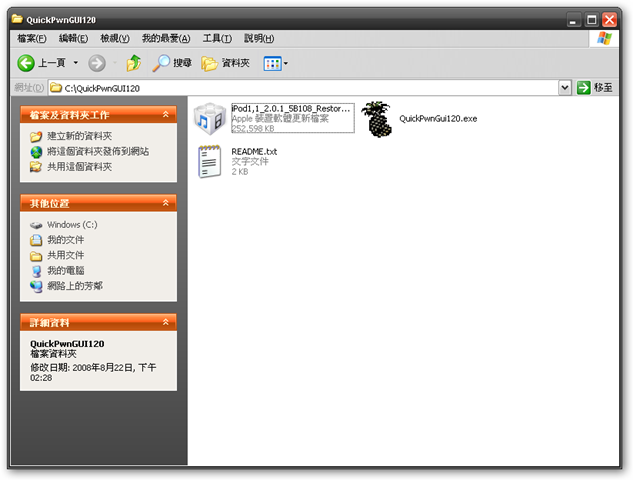The image size is (633, 480).
Task: Click the greyed Forward arrow icon
Action: pyautogui.click(x=97, y=63)
